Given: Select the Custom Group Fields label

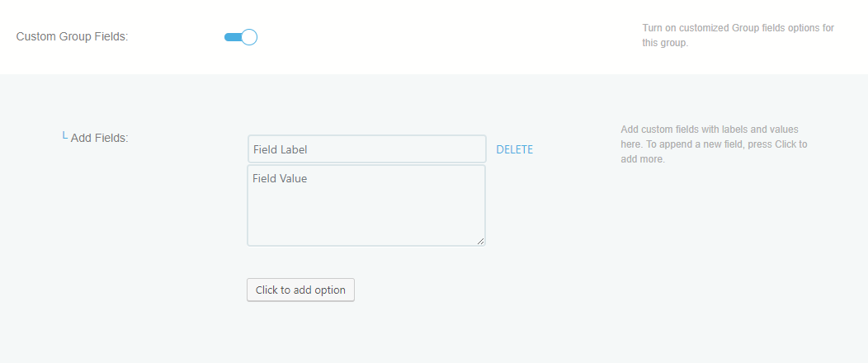Looking at the screenshot, I should (x=73, y=37).
